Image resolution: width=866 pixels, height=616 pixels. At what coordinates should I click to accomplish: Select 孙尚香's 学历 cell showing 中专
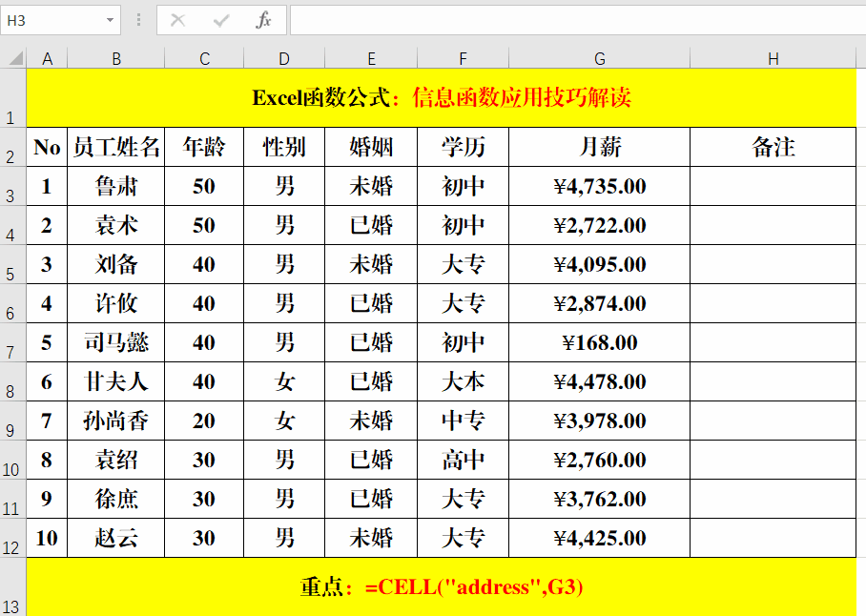tap(463, 421)
